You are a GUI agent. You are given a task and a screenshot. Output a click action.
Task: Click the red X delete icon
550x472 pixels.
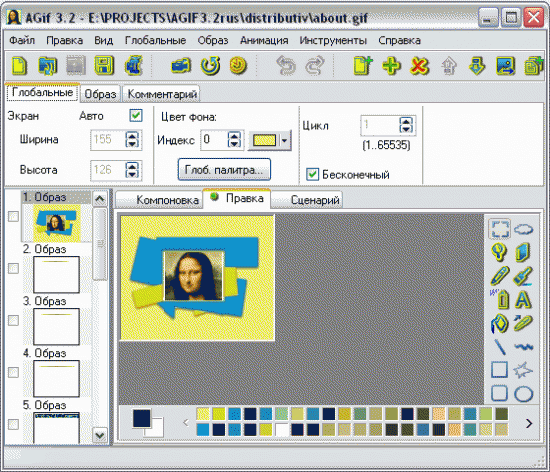420,66
